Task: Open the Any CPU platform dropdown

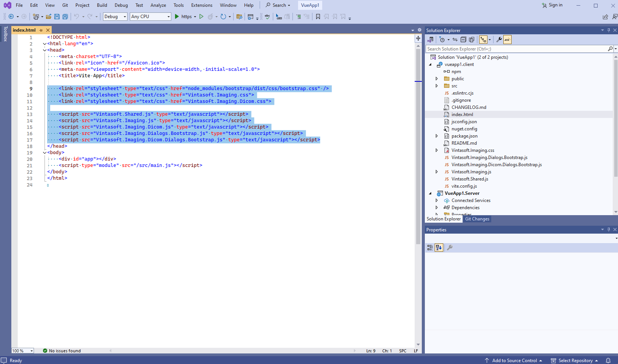Action: 151,17
